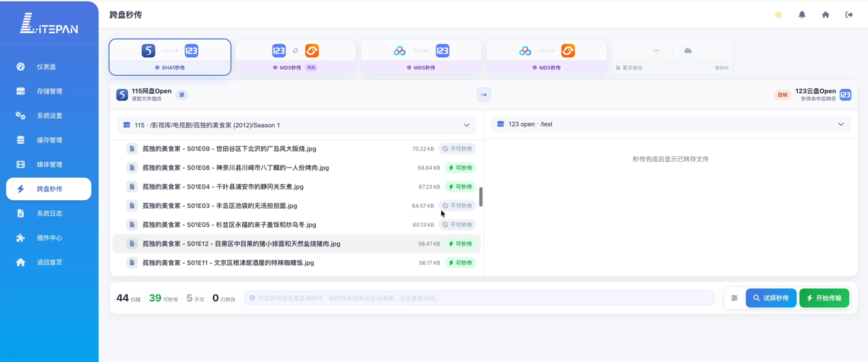Click file icon of S01E08 row
Image resolution: width=868 pixels, height=362 pixels.
click(132, 168)
